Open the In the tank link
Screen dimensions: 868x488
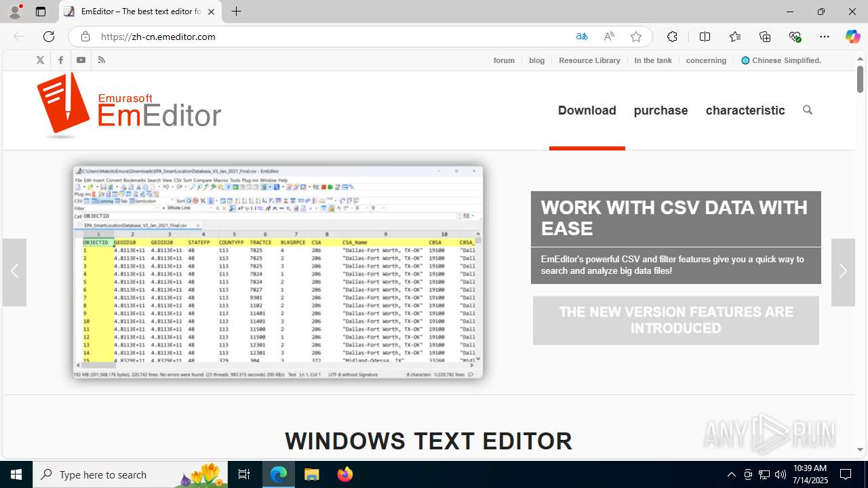(653, 60)
